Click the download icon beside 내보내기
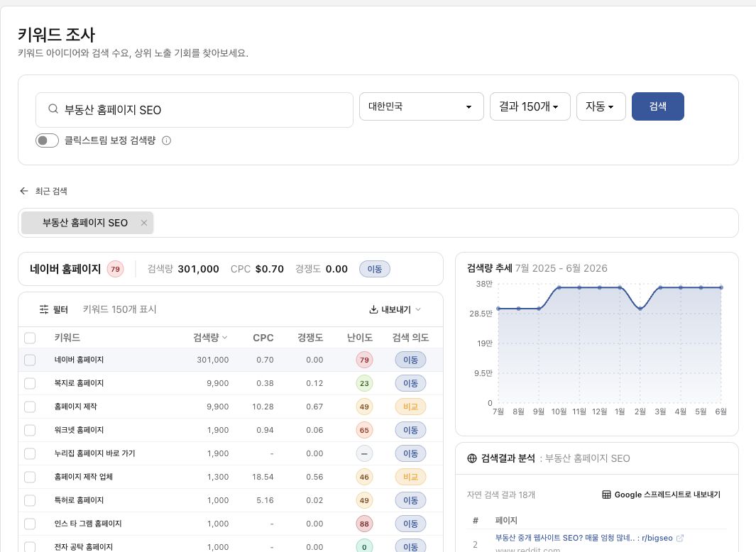The image size is (756, 552). 373,309
